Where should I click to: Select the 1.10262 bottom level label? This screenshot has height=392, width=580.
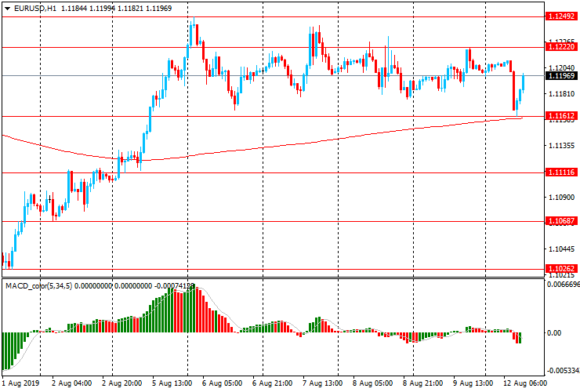coord(561,269)
